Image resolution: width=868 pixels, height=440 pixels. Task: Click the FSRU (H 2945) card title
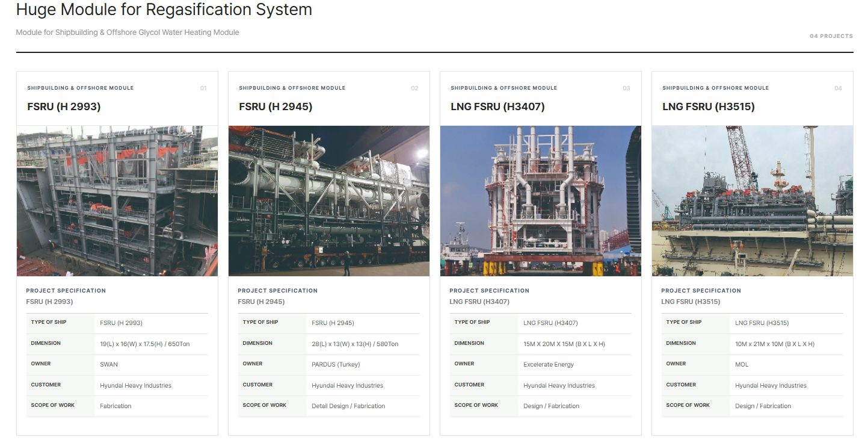pos(275,107)
